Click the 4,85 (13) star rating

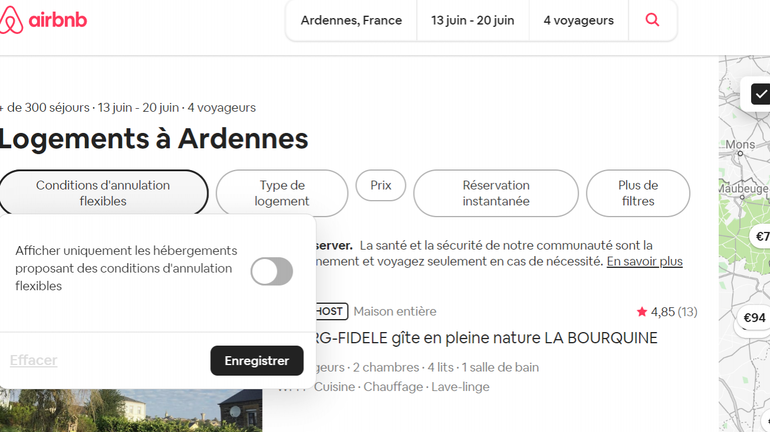tap(667, 312)
